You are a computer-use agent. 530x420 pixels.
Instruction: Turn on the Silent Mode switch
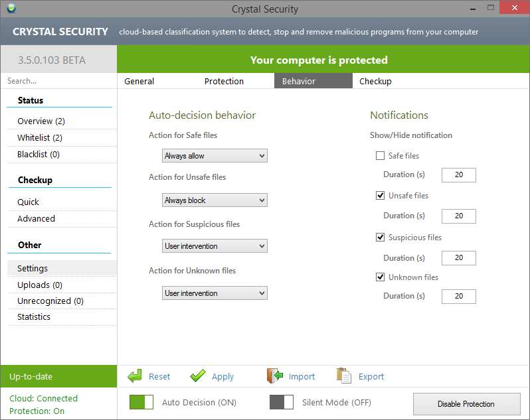coord(281,402)
